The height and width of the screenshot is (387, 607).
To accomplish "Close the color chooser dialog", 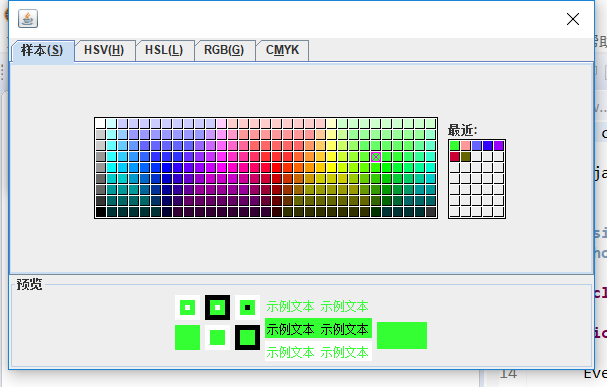I will click(x=573, y=19).
